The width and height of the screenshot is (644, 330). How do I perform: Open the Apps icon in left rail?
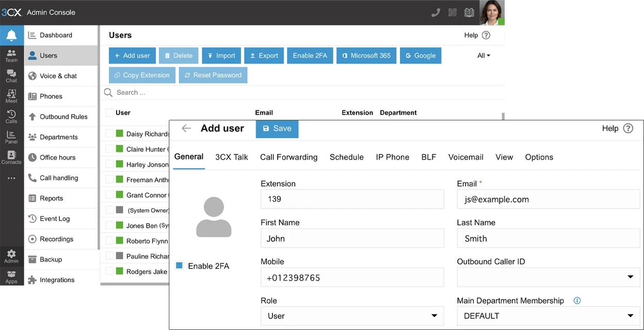coord(11,277)
